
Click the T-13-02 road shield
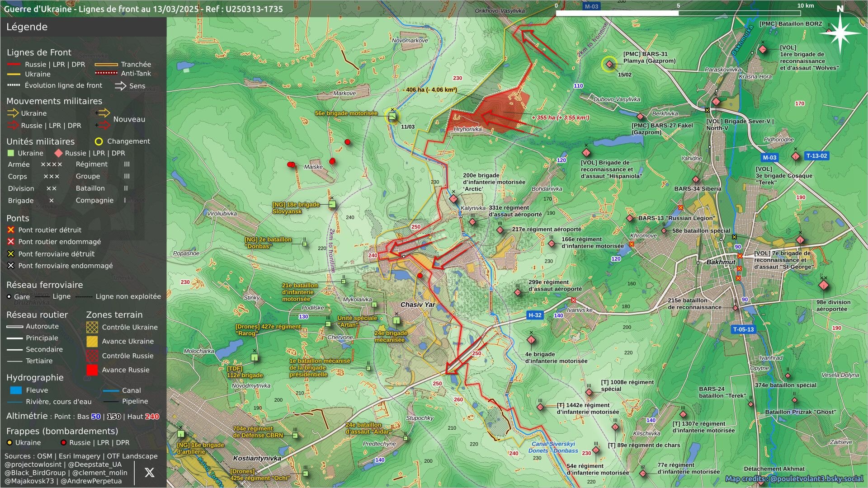(816, 156)
